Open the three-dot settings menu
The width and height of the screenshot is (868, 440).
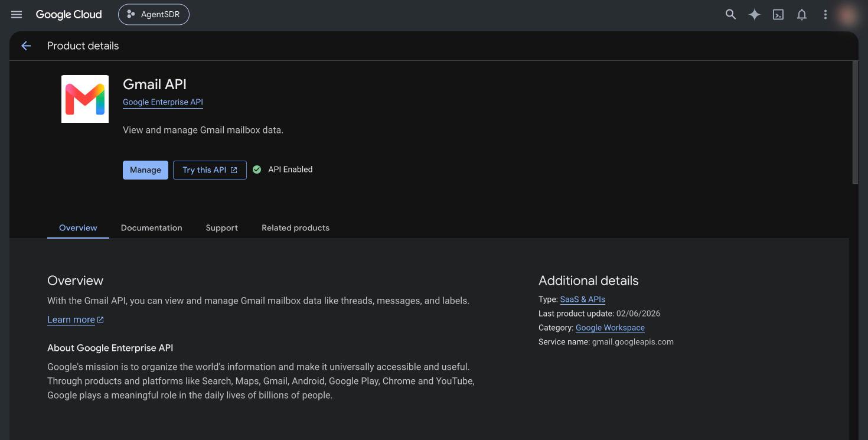(825, 15)
